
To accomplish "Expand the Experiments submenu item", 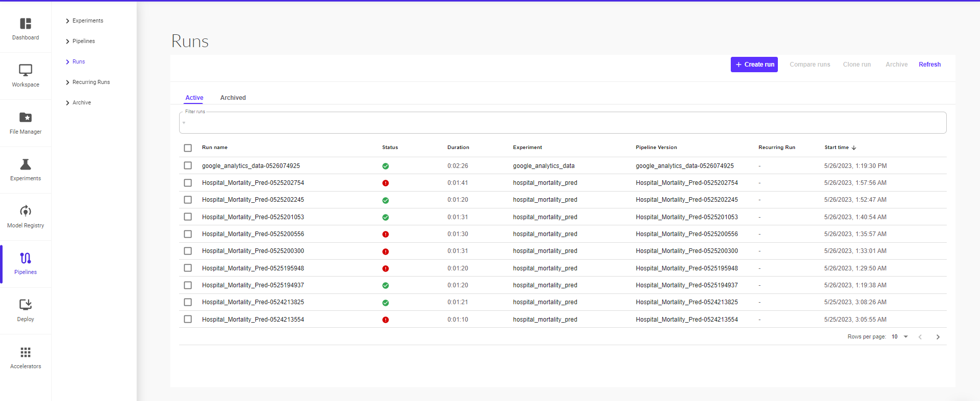I will point(84,21).
